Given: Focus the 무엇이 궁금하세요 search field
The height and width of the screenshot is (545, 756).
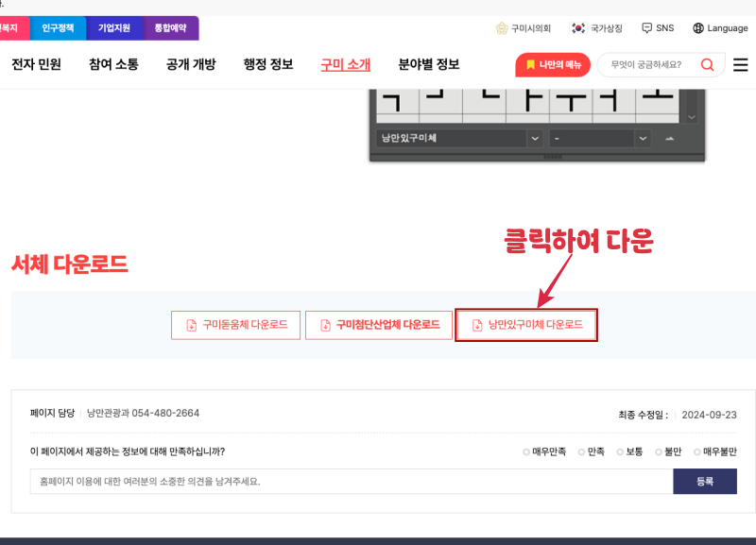Looking at the screenshot, I should [x=647, y=64].
